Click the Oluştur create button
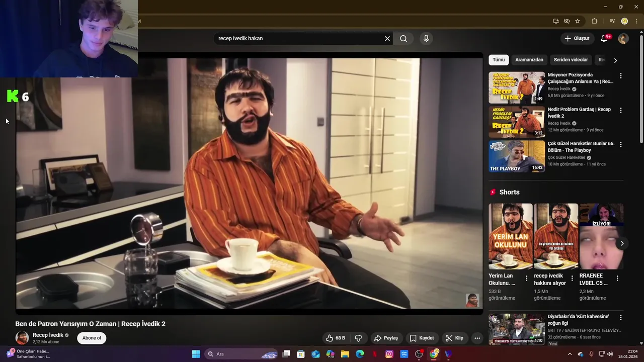This screenshot has height=362, width=644. tap(576, 38)
